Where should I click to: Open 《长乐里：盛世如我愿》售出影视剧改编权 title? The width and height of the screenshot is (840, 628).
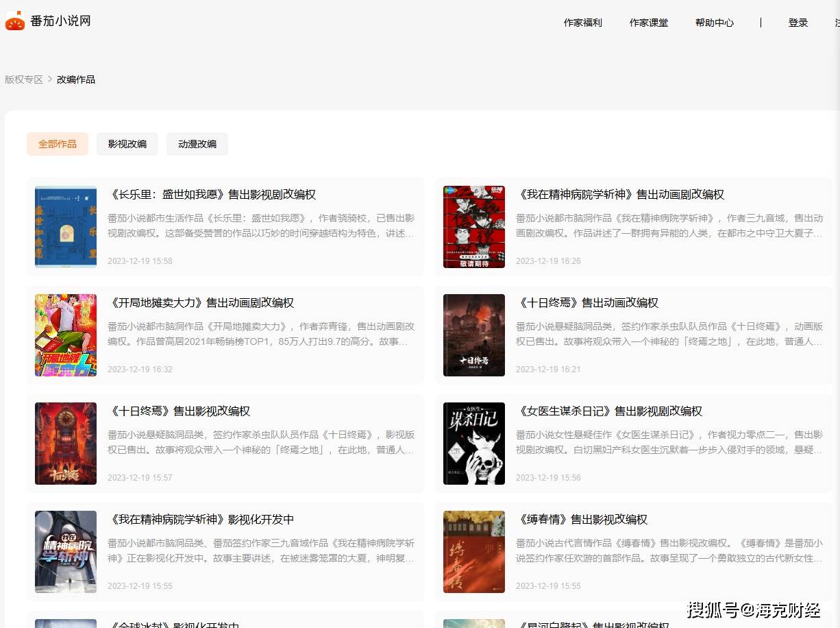coord(212,195)
